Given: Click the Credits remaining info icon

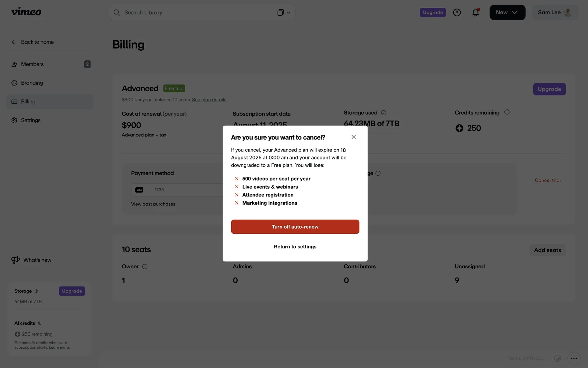Looking at the screenshot, I should click(507, 112).
